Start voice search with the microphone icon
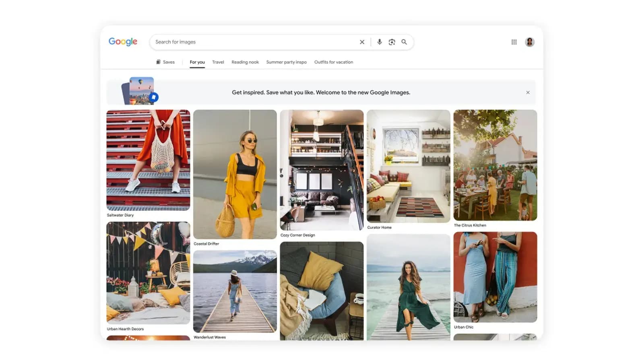The height and width of the screenshot is (362, 644). [379, 42]
